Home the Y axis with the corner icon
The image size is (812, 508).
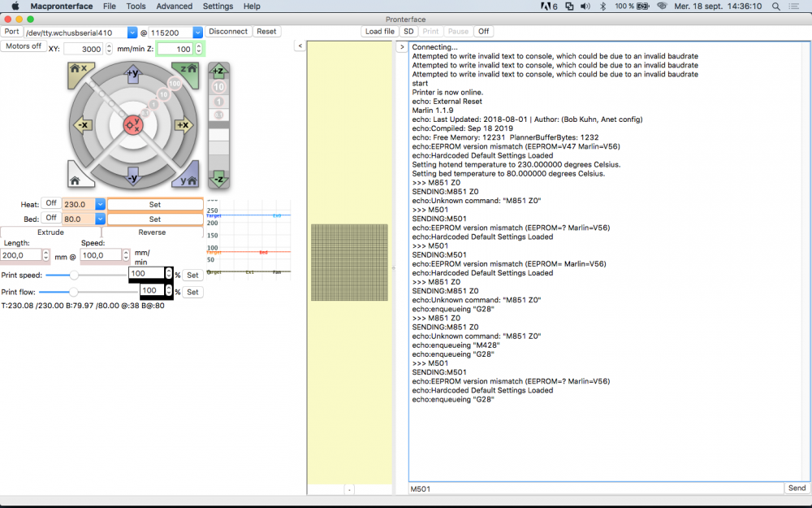187,176
